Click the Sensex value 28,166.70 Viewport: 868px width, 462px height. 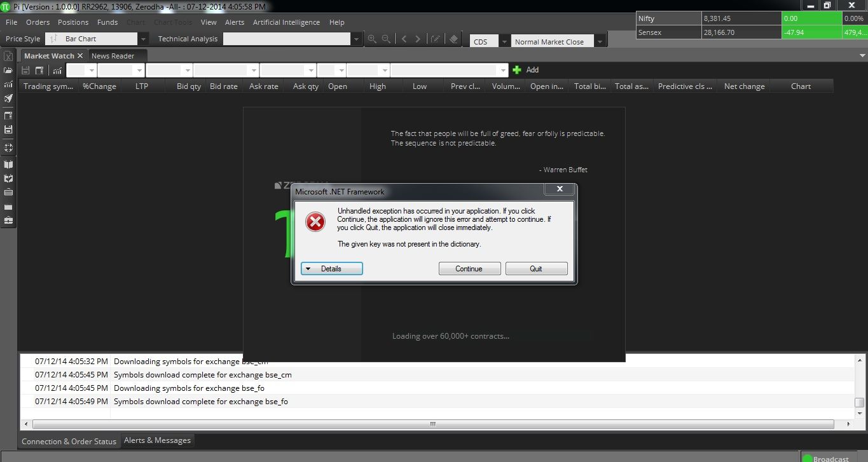tap(741, 32)
